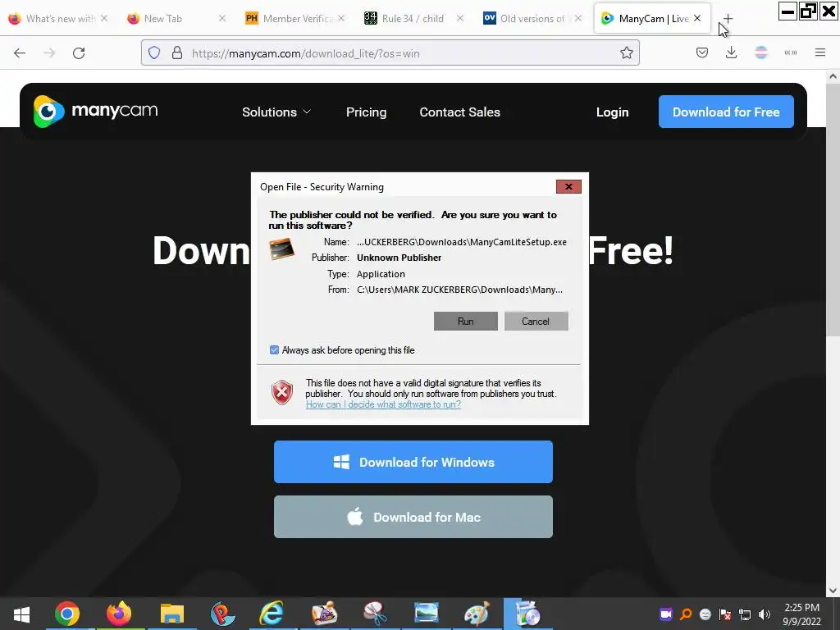Close the ManyCam | Live tab
Image resolution: width=840 pixels, height=630 pixels.
[x=697, y=18]
